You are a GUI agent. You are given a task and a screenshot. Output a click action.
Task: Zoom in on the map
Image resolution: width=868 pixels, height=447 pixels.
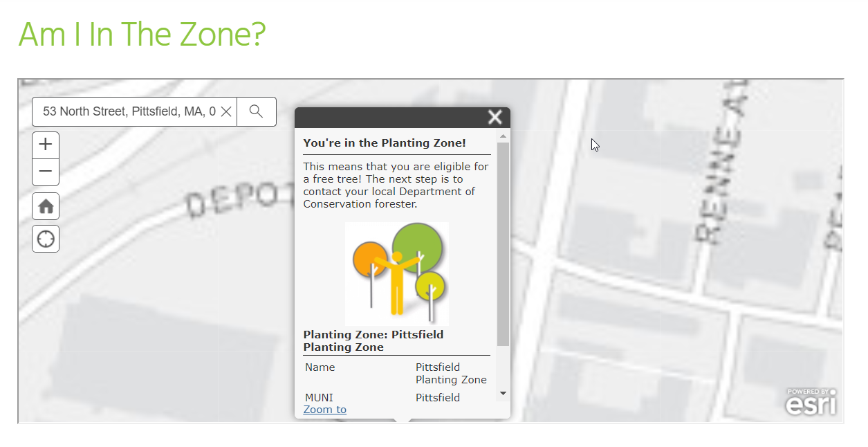pyautogui.click(x=46, y=145)
